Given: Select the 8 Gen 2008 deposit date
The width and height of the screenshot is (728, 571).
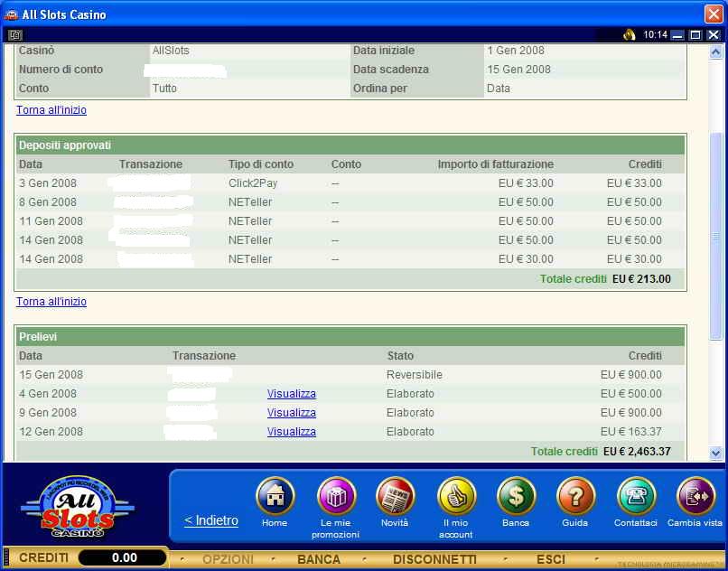Looking at the screenshot, I should [48, 202].
